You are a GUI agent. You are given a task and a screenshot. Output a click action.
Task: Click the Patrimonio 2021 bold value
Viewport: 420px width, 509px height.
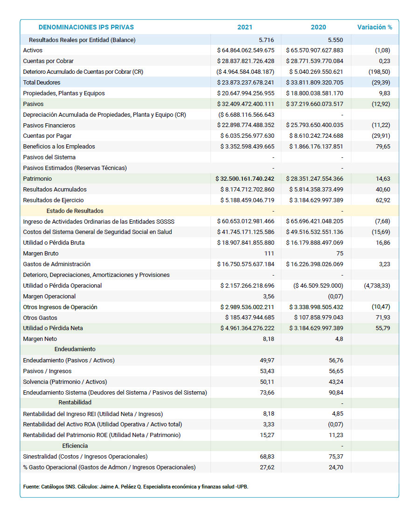click(245, 179)
